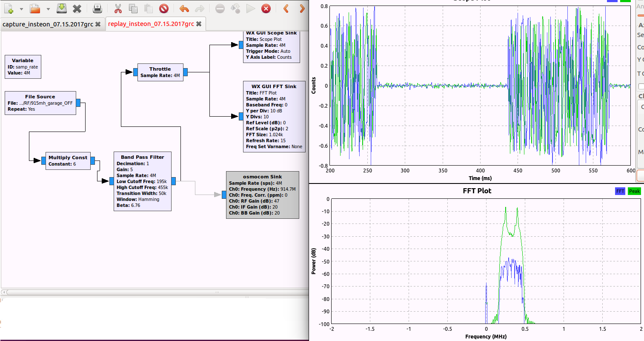Switch to the capture_insteon_07.15.2017grc tab
This screenshot has height=341, width=644.
(x=48, y=24)
